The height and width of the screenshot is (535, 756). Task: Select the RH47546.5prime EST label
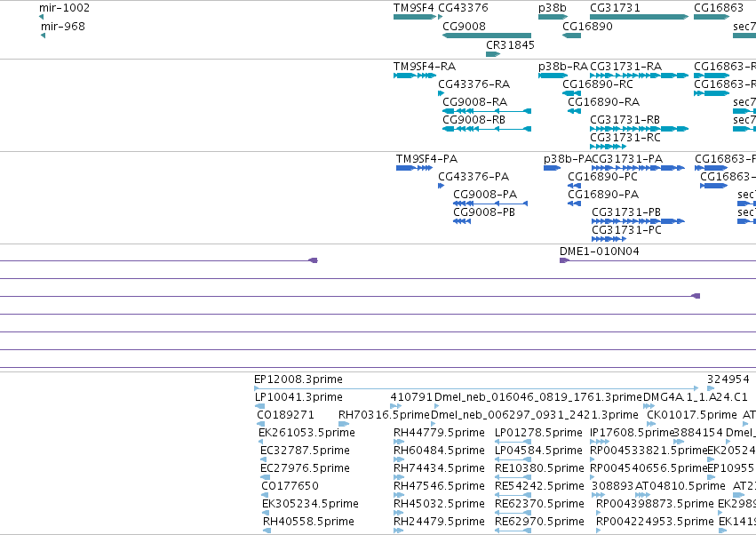(439, 487)
